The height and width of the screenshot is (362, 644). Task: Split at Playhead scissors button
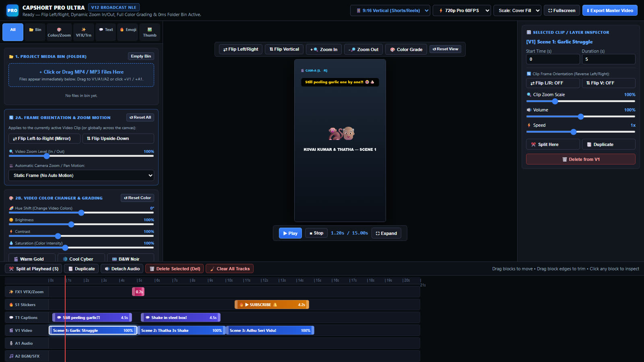coord(33,269)
